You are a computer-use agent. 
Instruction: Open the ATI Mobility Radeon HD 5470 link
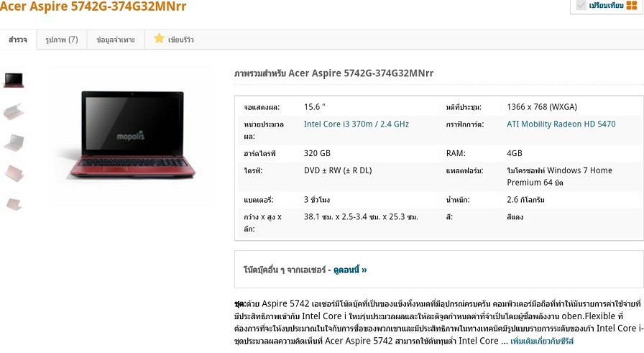pos(561,124)
